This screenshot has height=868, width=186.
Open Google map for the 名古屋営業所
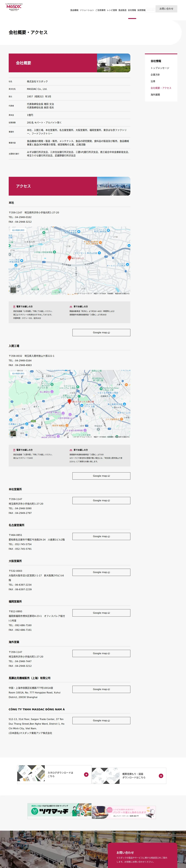(101, 536)
